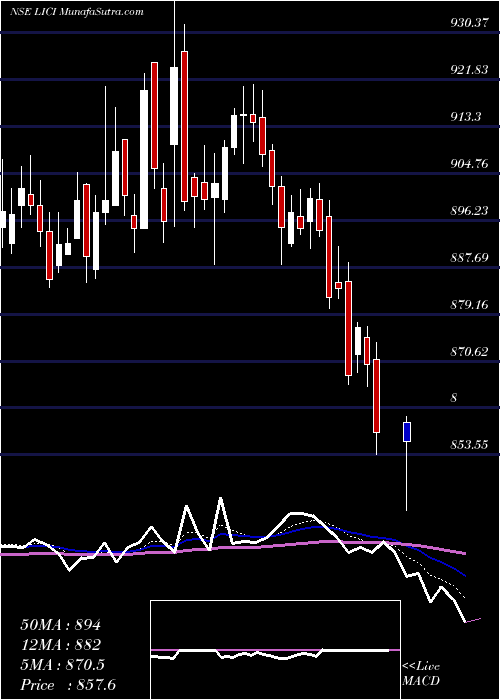Viewport: 500px width, 700px height.
Task: Click the Price : 857.6 readout
Action: [x=68, y=685]
